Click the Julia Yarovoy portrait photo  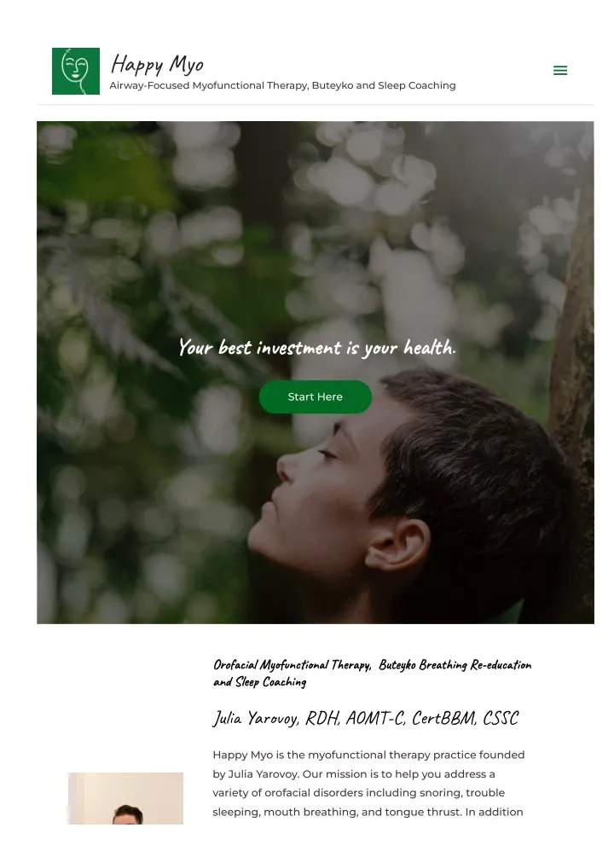point(125,798)
